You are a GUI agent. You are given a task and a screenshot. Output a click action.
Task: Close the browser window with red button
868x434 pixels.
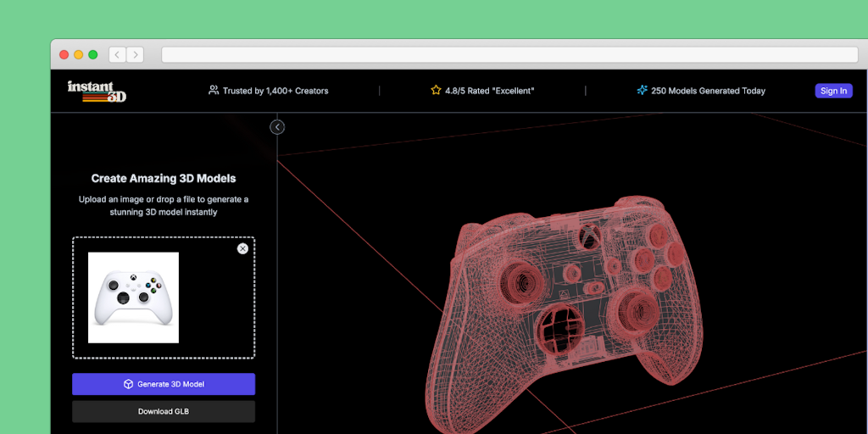64,54
